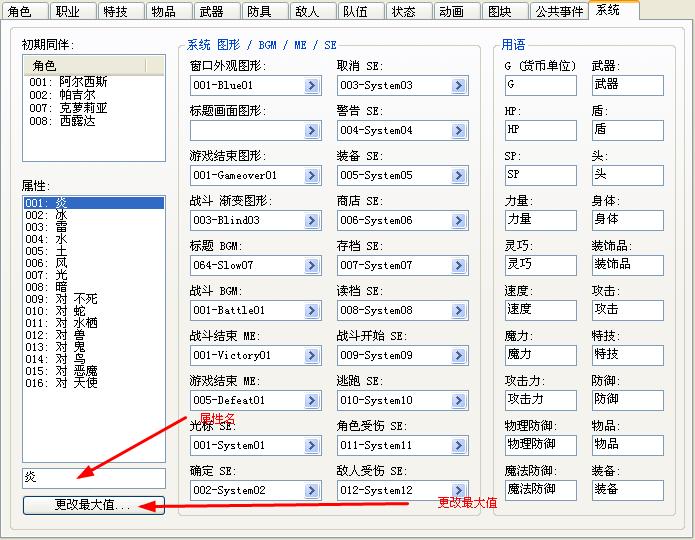Switch to the 角色 tab
The height and width of the screenshot is (540, 695).
click(24, 12)
